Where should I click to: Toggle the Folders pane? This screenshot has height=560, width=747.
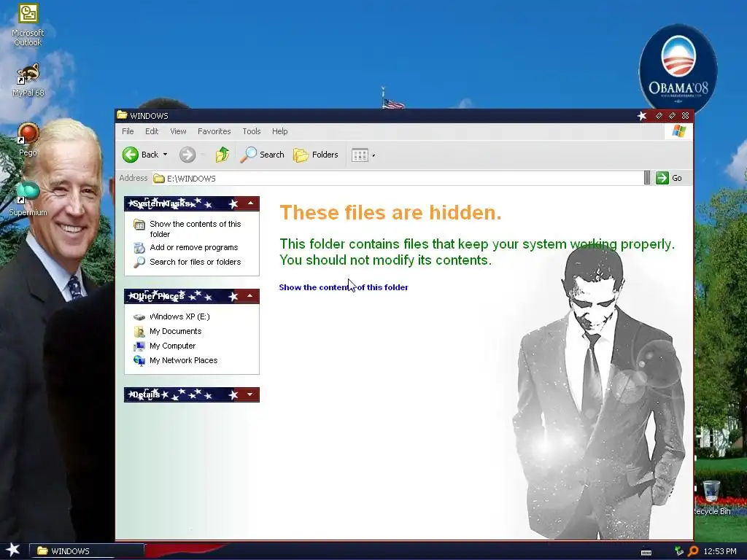[315, 155]
